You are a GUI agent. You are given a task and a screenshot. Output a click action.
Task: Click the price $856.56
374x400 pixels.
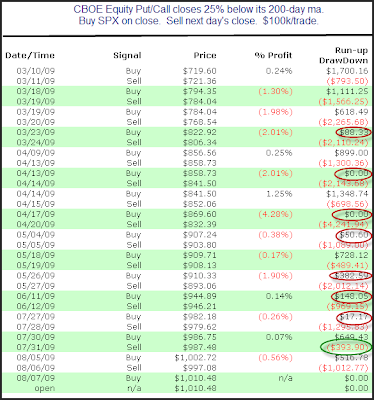(x=200, y=153)
